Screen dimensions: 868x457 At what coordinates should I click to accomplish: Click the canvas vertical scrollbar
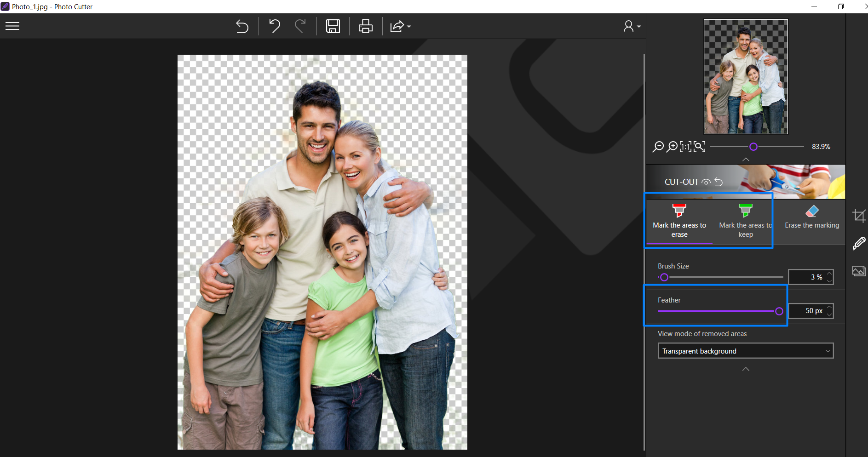644,252
